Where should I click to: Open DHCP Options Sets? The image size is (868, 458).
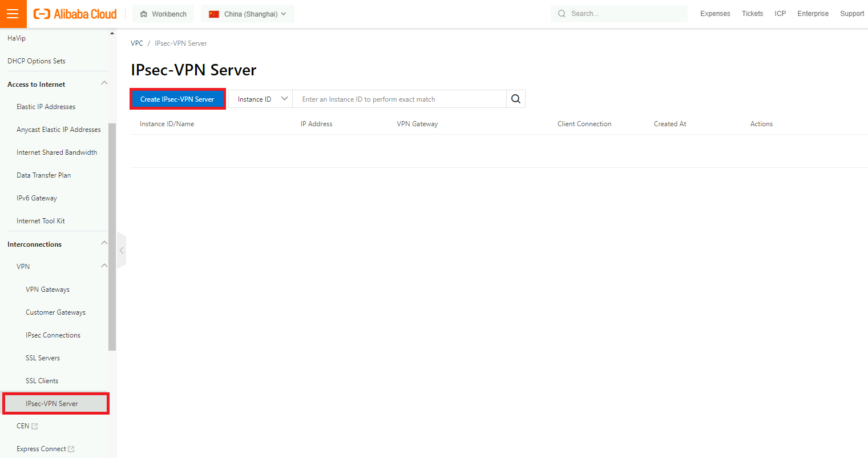37,61
